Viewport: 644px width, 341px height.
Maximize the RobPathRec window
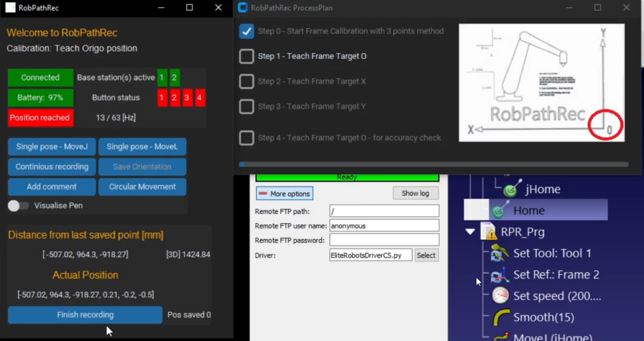[x=189, y=8]
